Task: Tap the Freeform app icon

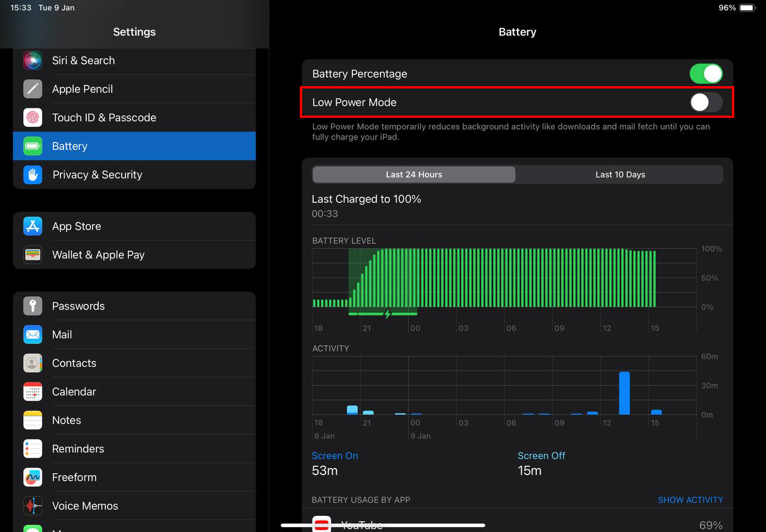Action: click(x=33, y=478)
